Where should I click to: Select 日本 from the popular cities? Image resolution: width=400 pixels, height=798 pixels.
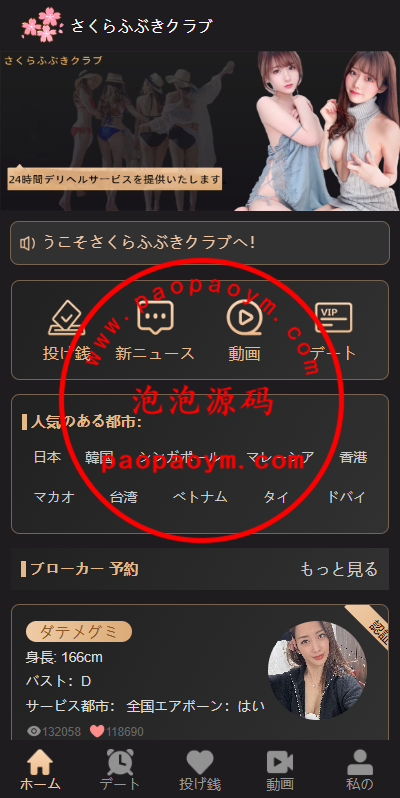47,457
